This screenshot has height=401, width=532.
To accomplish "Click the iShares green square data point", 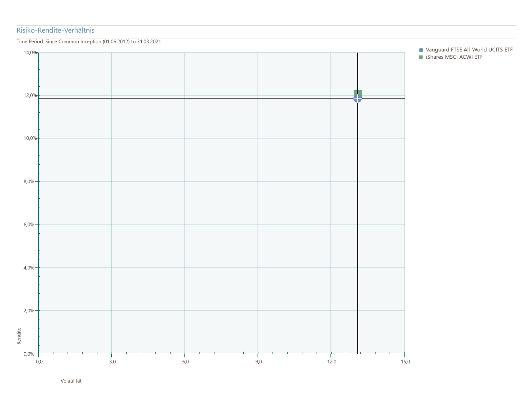I will point(358,93).
